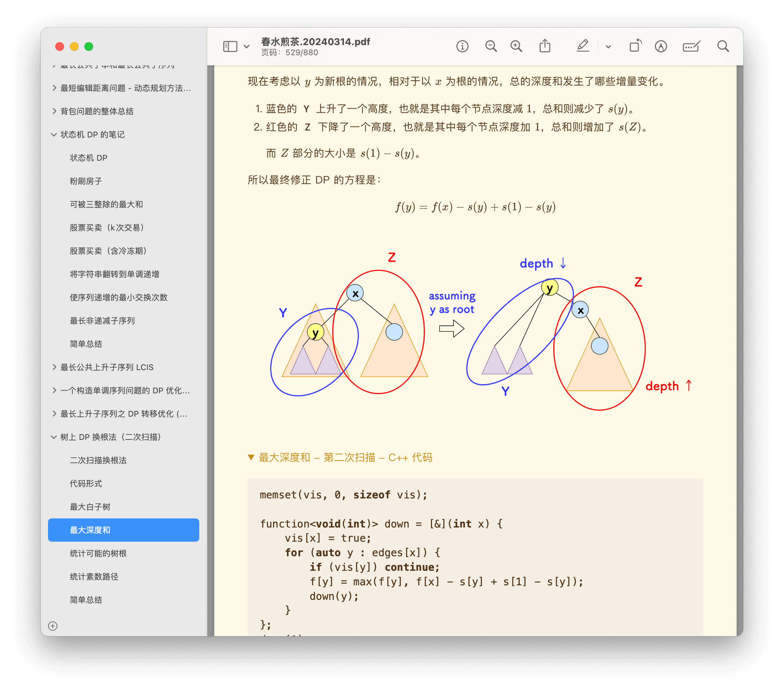Select 最大白子树 in the outline
The image size is (784, 690).
pyautogui.click(x=90, y=507)
